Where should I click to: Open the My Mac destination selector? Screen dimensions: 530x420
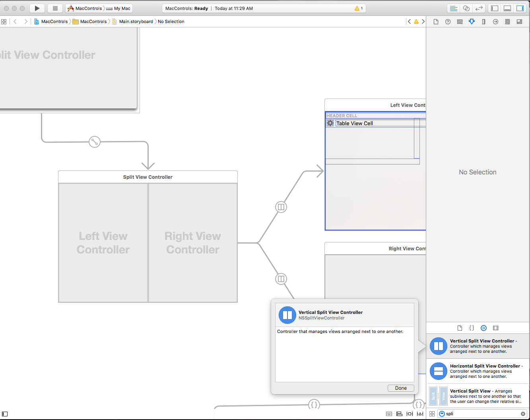tap(118, 8)
